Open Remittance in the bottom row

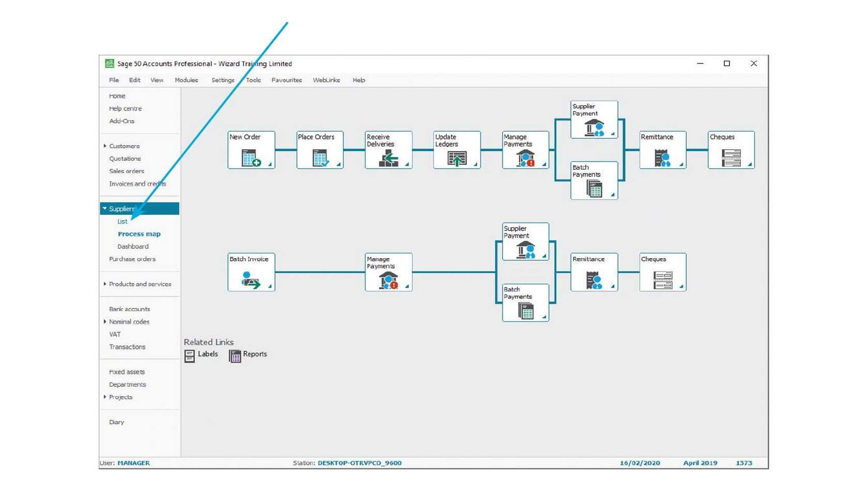[594, 272]
